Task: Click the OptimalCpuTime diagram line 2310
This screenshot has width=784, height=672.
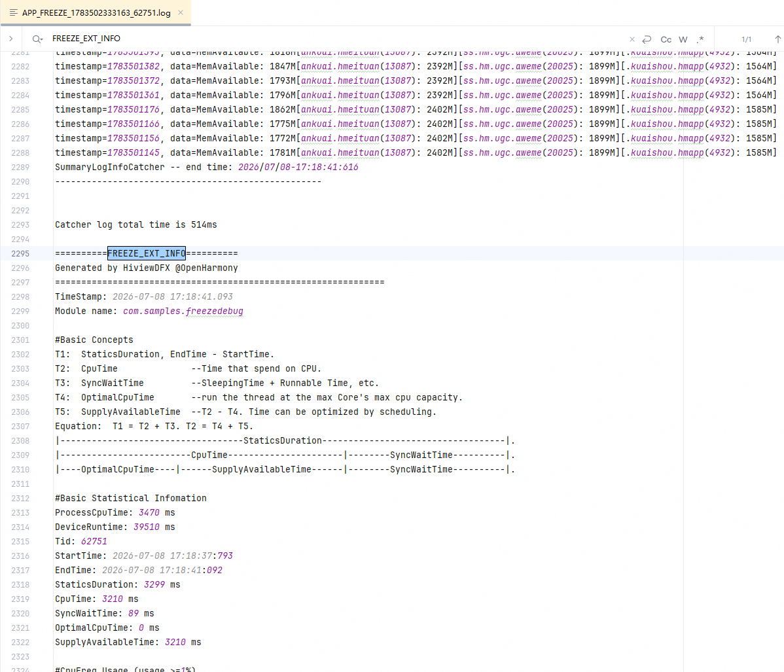Action: pos(285,470)
